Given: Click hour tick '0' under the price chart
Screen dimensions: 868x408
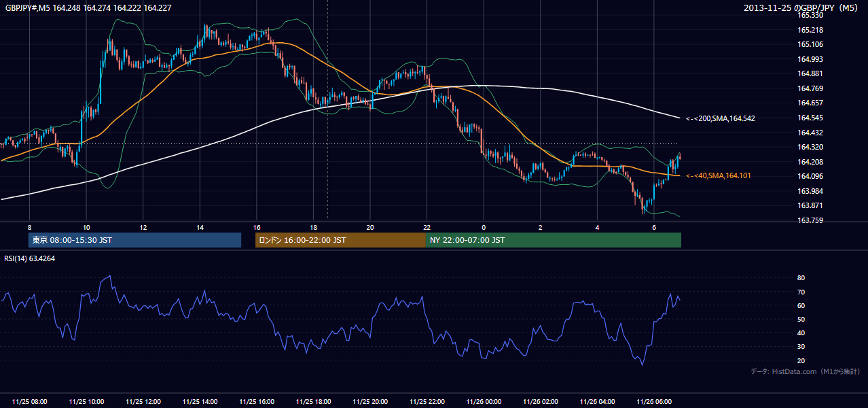Looking at the screenshot, I should [484, 227].
